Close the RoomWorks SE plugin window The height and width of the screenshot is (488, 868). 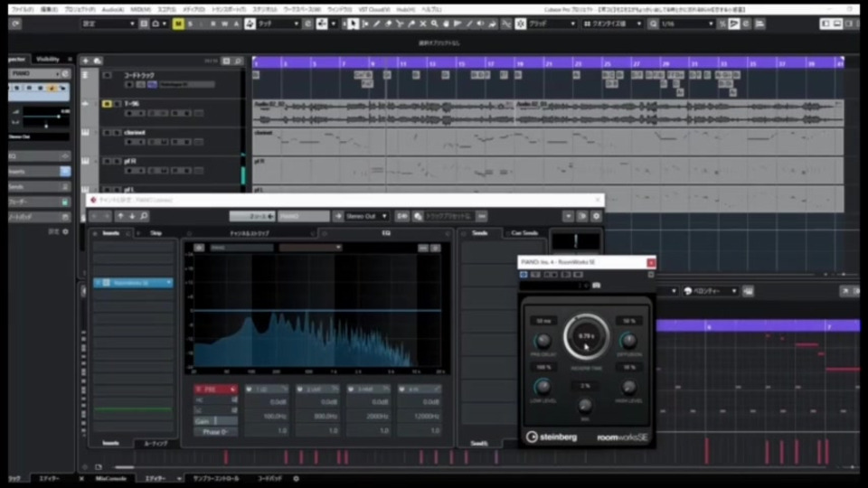click(651, 263)
